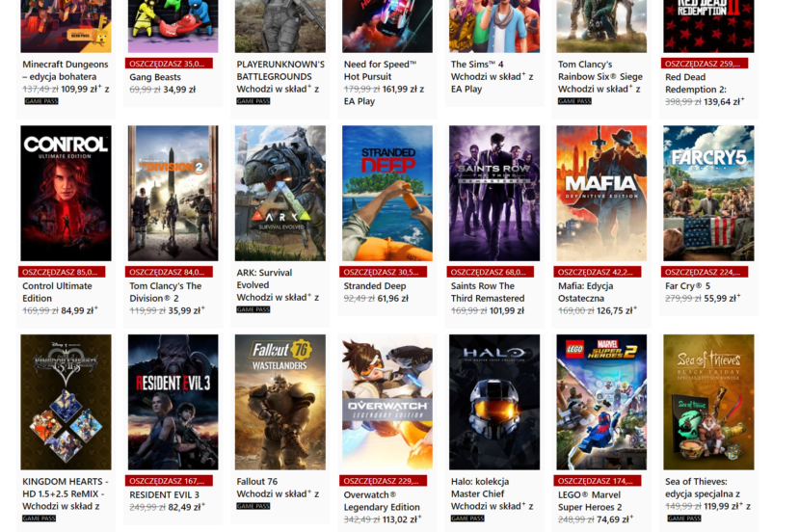Image resolution: width=799 pixels, height=532 pixels.
Task: Open Red Dead Redemption II cover image
Action: 708,26
